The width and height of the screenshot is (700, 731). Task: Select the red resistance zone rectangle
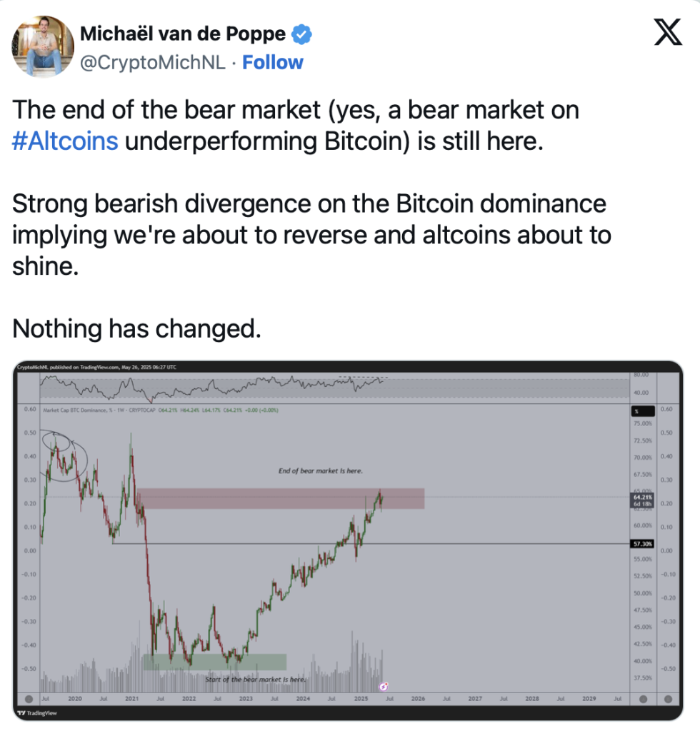(281, 498)
